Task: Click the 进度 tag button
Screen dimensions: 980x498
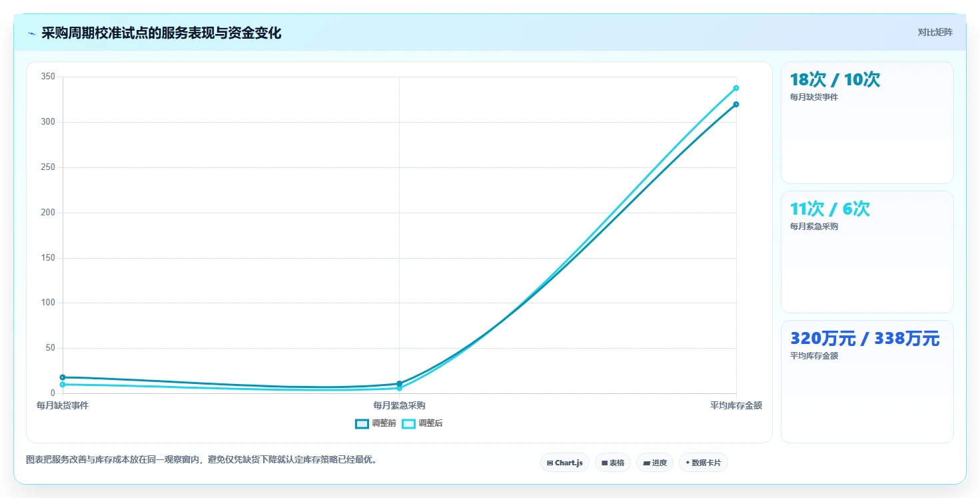Action: tap(655, 463)
